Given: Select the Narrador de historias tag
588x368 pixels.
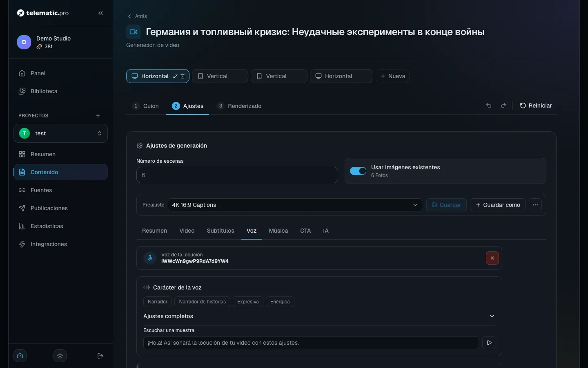Looking at the screenshot, I should pyautogui.click(x=203, y=302).
